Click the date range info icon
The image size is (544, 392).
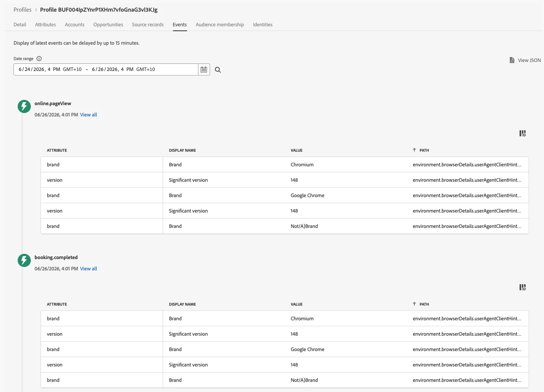pyautogui.click(x=39, y=59)
